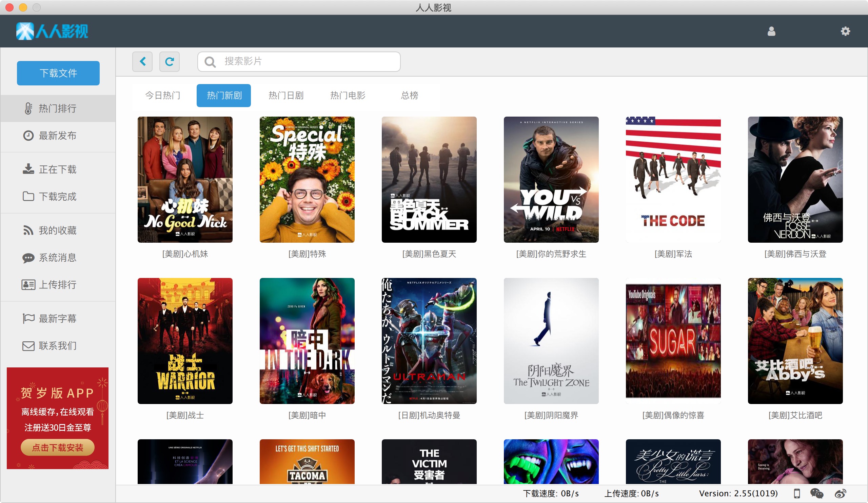
Task: Switch to the 热门日剧 tab
Action: (x=286, y=95)
